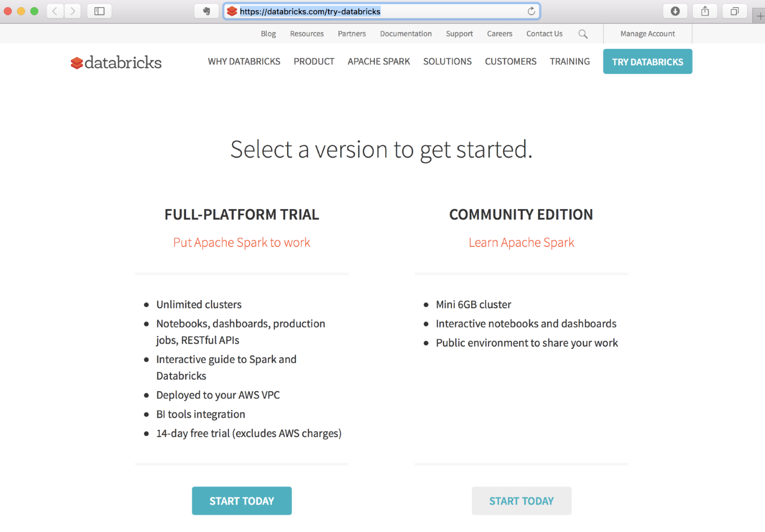Open a new tab with plus button

tap(759, 16)
